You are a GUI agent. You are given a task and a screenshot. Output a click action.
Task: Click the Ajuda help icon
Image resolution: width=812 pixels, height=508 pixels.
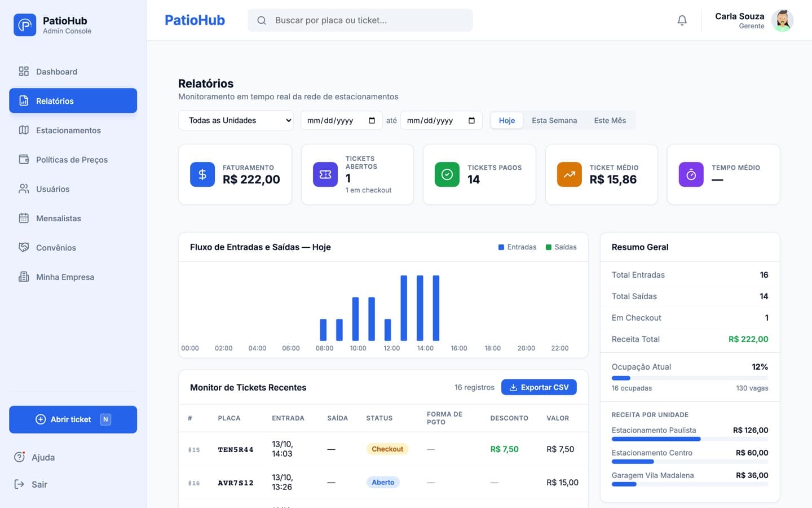pos(19,457)
